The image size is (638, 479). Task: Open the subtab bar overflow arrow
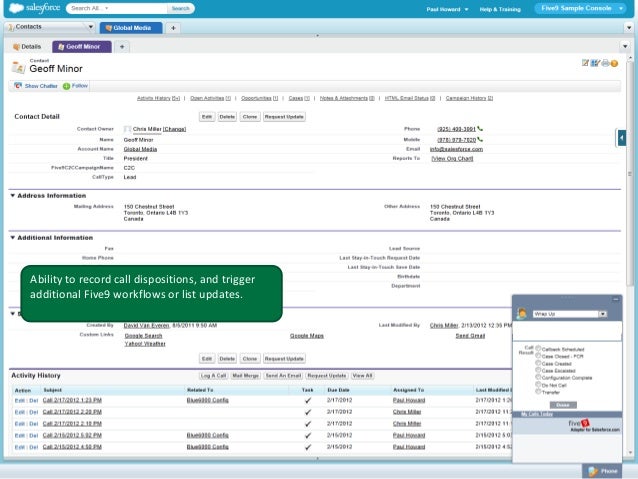tap(625, 46)
